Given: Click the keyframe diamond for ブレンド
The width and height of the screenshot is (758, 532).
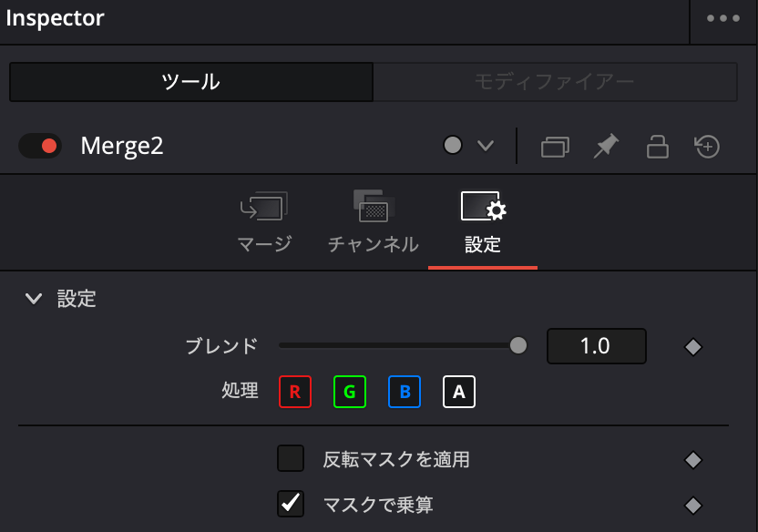Looking at the screenshot, I should (693, 346).
